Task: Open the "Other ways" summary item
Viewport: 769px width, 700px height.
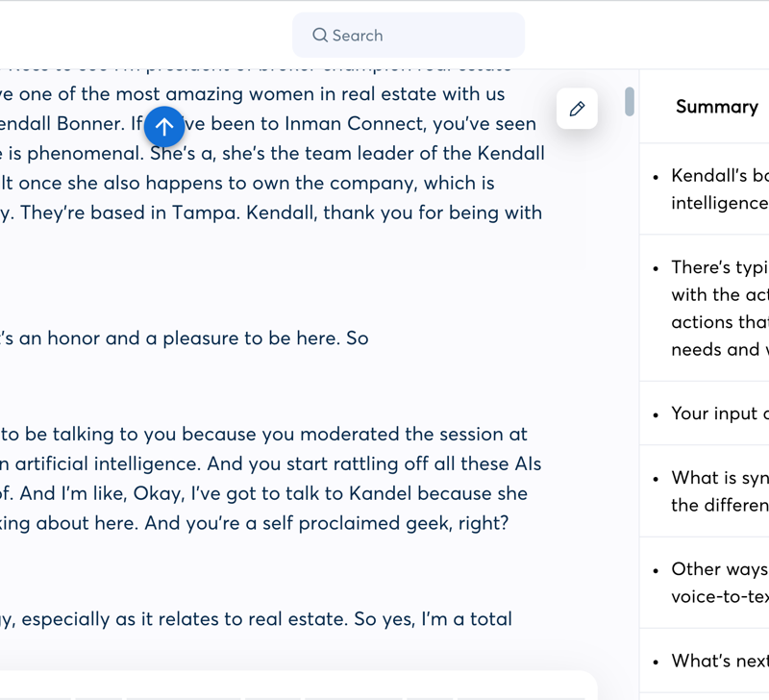Action: pos(719,583)
